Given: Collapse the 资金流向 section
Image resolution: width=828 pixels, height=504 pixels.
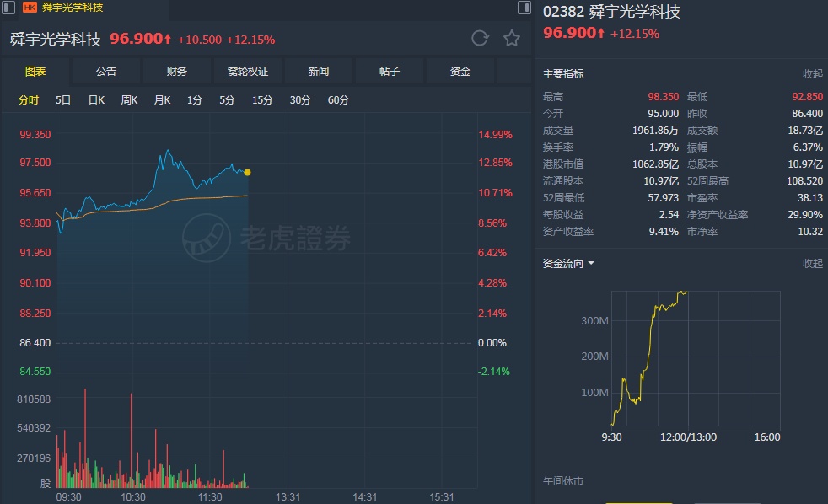Looking at the screenshot, I should (812, 264).
